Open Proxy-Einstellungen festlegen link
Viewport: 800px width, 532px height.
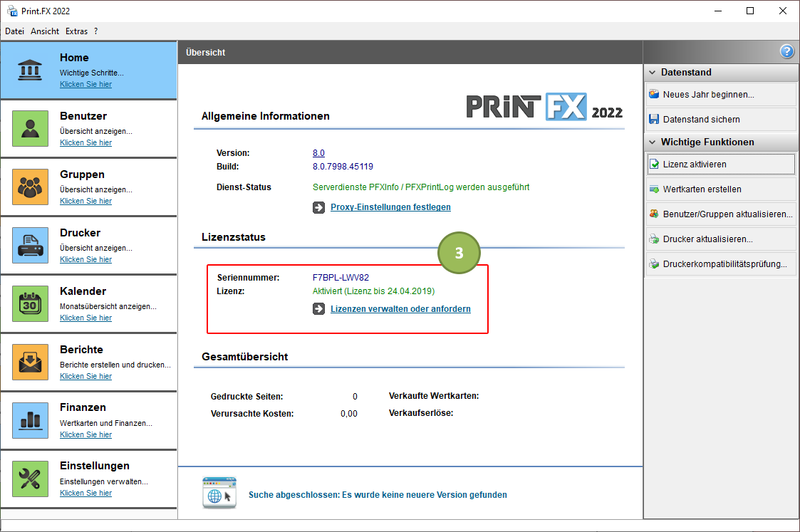(x=391, y=207)
